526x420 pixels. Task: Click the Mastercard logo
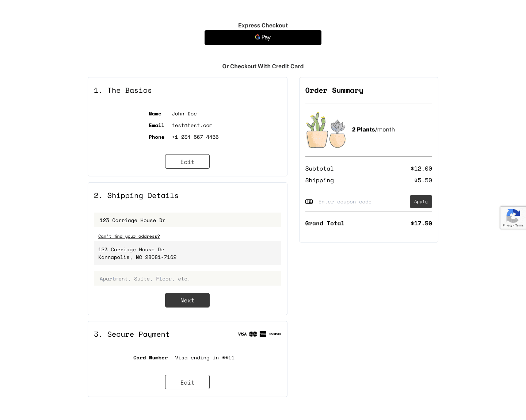(x=253, y=334)
